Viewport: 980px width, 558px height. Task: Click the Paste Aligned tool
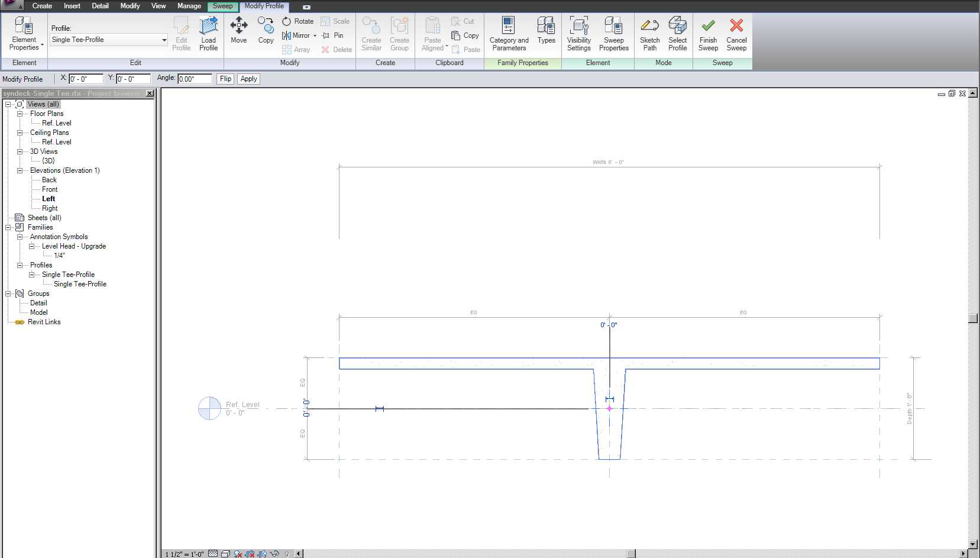tap(433, 34)
